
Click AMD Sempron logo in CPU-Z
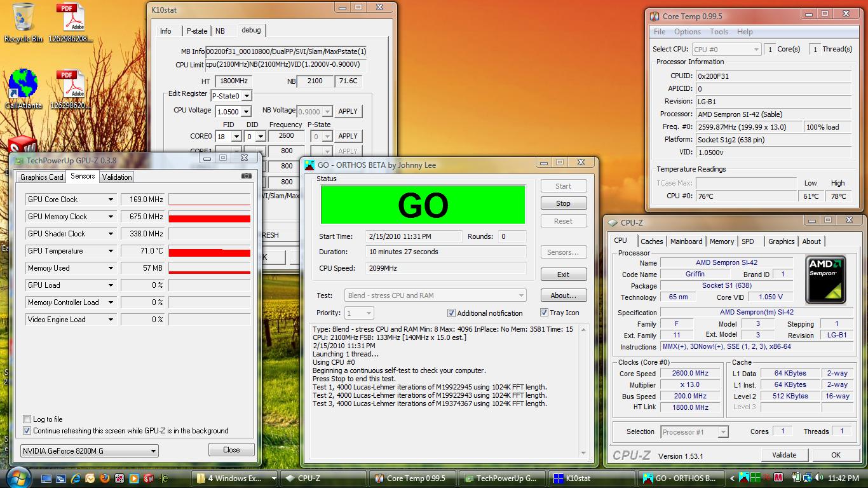[x=825, y=279]
